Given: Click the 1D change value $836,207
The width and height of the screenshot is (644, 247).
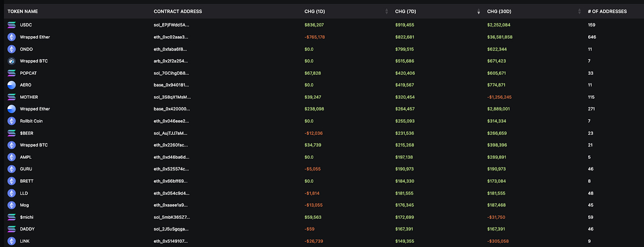Looking at the screenshot, I should [x=314, y=25].
